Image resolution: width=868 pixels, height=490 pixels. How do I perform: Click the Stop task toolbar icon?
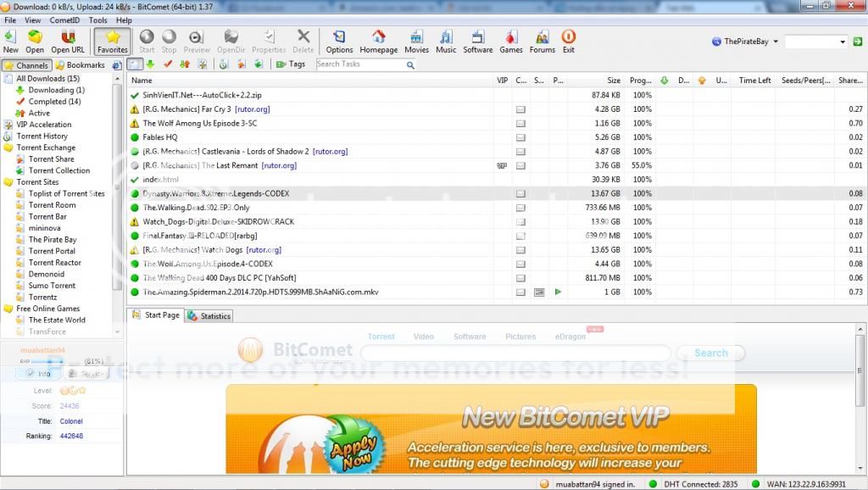tap(169, 42)
